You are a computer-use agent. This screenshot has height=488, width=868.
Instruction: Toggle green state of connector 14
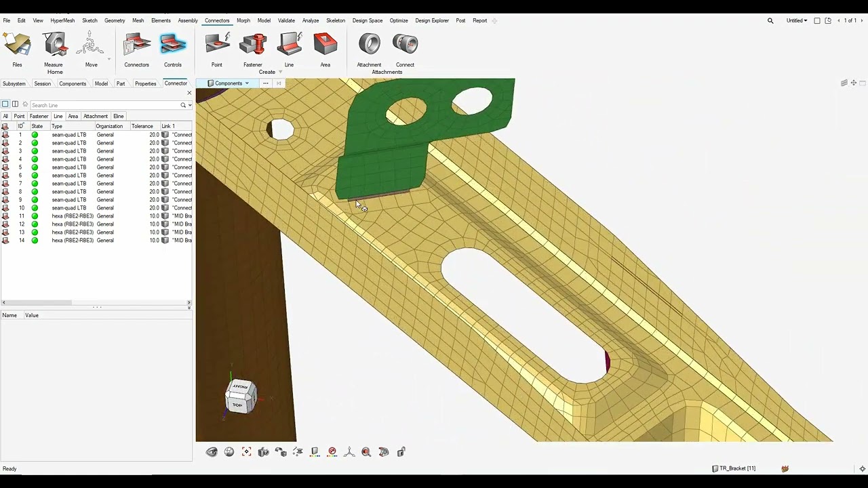pyautogui.click(x=35, y=241)
